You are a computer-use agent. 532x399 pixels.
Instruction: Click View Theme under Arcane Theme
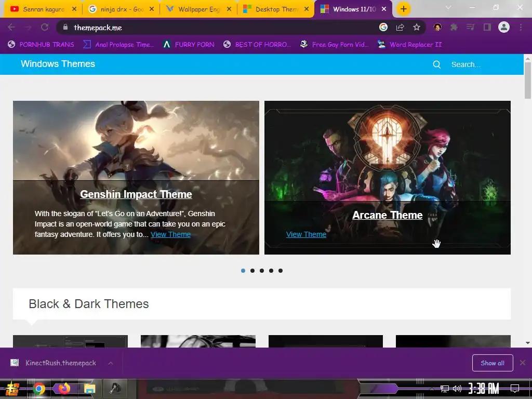(306, 234)
